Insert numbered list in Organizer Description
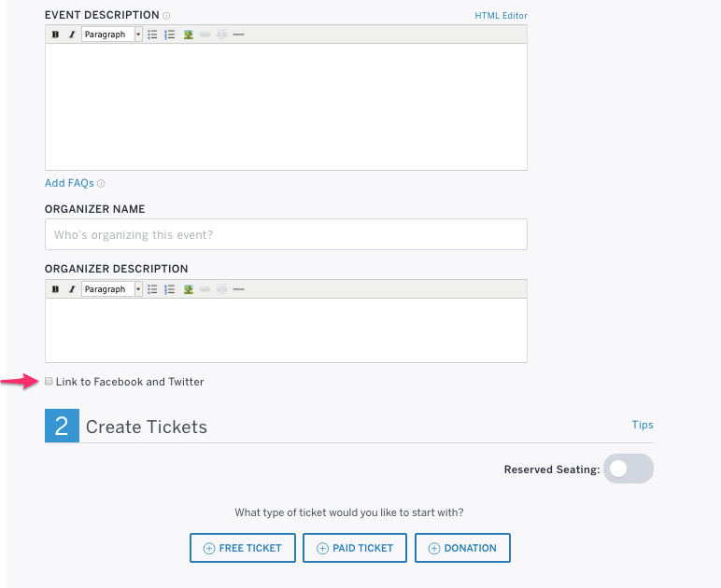Image resolution: width=721 pixels, height=588 pixels. [x=170, y=289]
